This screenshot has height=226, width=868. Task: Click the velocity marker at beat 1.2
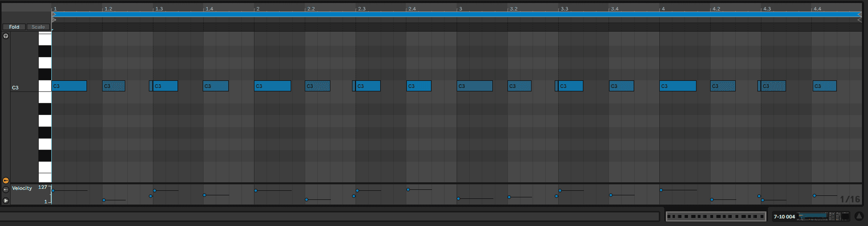click(104, 200)
